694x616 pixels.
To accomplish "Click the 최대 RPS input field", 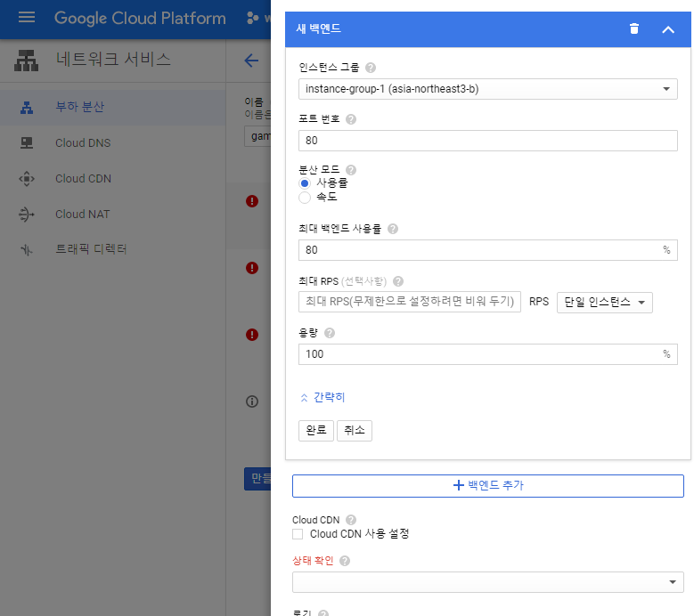I will pyautogui.click(x=410, y=302).
